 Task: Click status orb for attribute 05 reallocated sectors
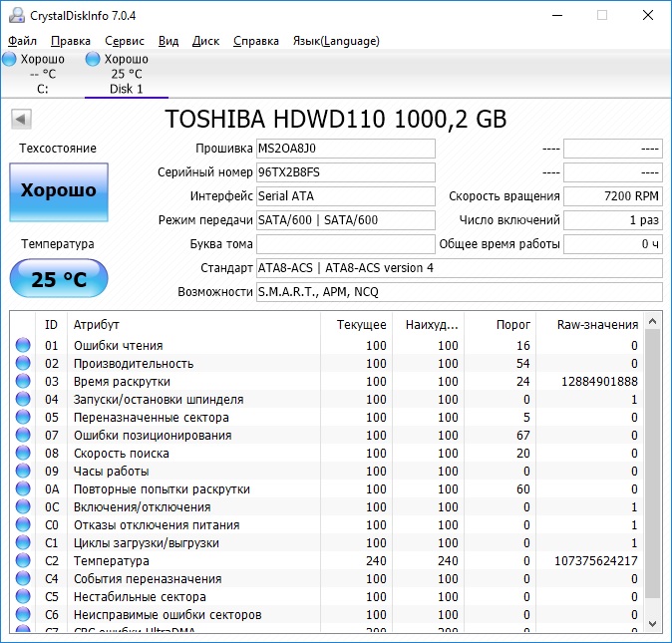(x=23, y=418)
